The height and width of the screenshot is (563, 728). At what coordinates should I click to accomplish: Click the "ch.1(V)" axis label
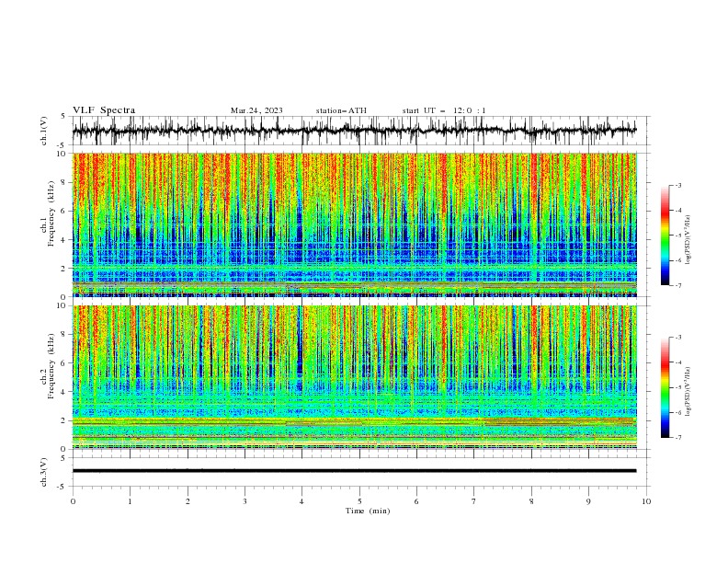pos(44,131)
